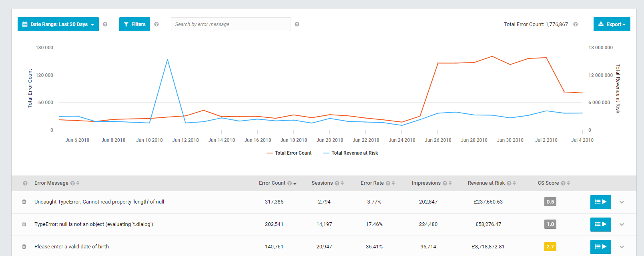This screenshot has height=256, width=644.
Task: Click help icon next to Date Range
Action: tap(105, 24)
